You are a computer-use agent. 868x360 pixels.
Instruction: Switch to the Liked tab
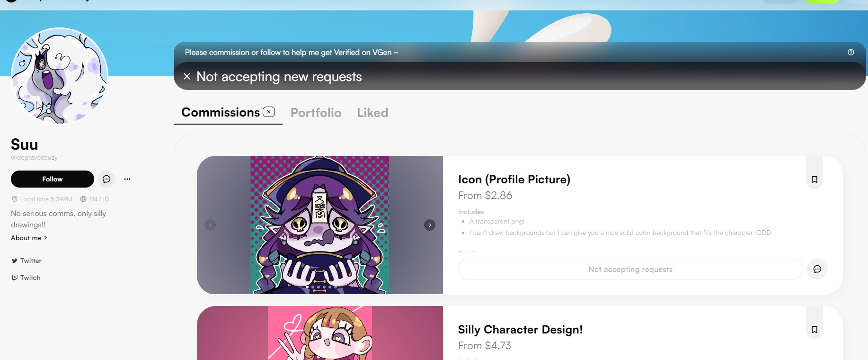(372, 113)
